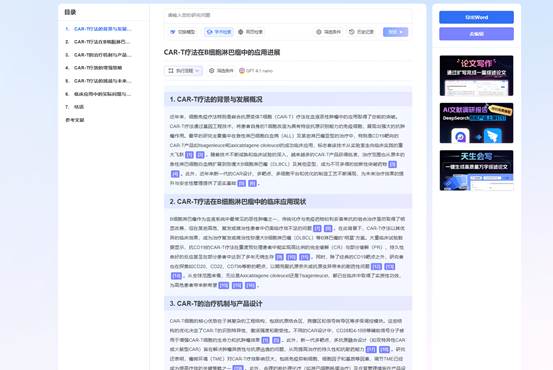
Task: Click the last citation badge ending section 1
Action: coord(252,183)
